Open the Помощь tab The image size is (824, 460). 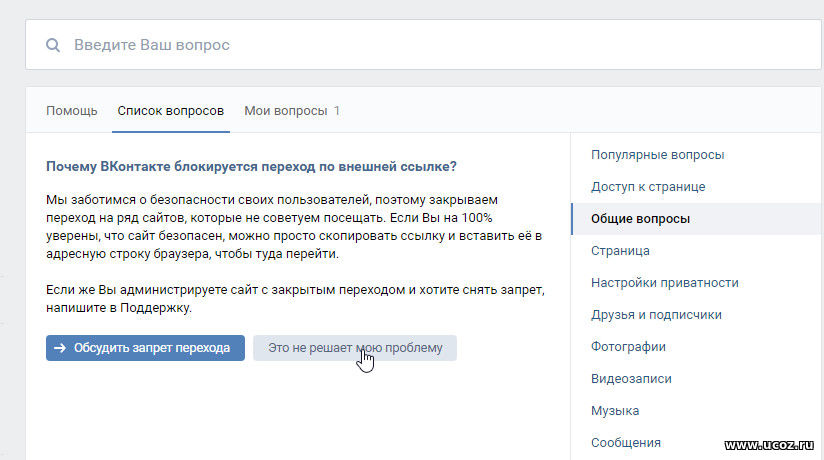pos(71,111)
